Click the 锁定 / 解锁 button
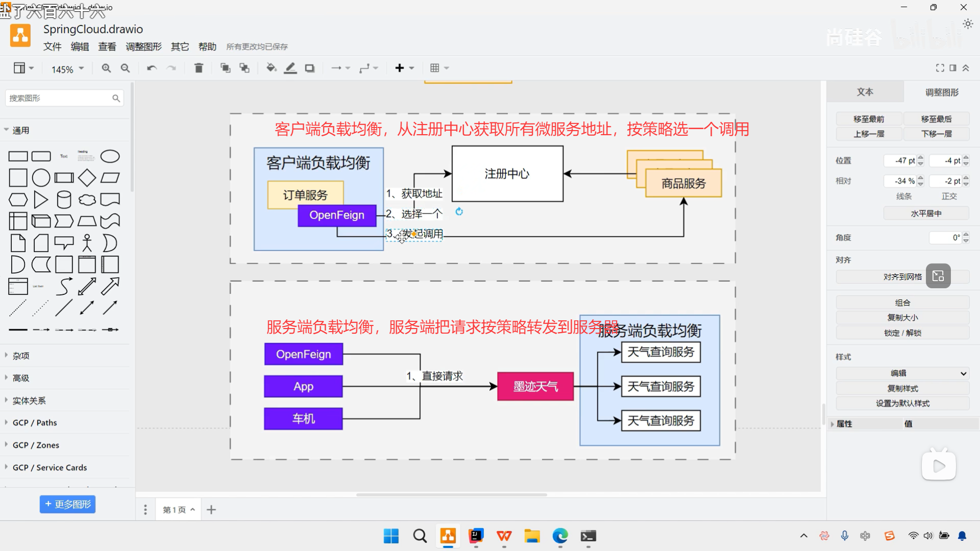The height and width of the screenshot is (551, 980). pyautogui.click(x=902, y=333)
